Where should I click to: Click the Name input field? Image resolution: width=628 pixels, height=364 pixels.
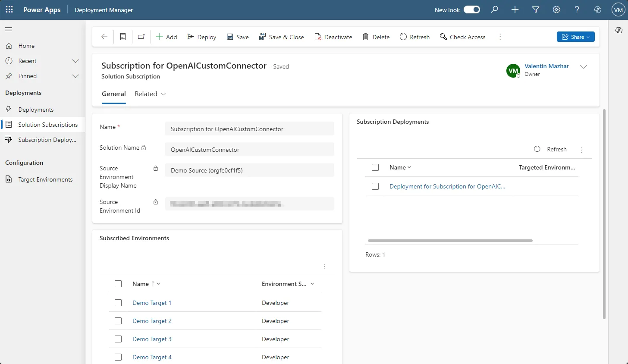[x=249, y=129]
